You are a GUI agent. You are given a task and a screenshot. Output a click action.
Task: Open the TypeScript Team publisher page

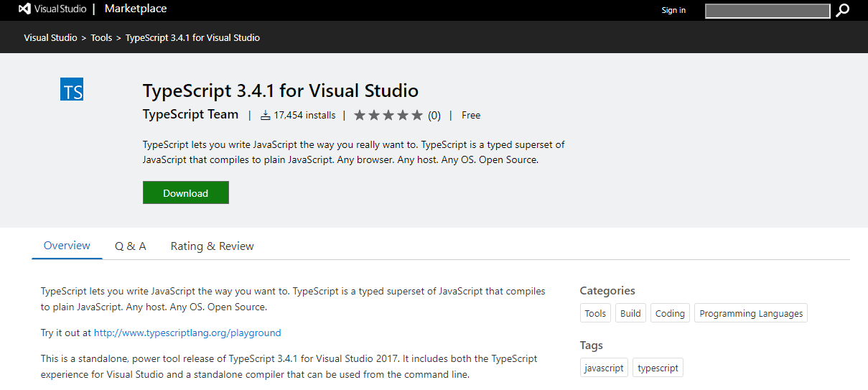click(x=190, y=114)
